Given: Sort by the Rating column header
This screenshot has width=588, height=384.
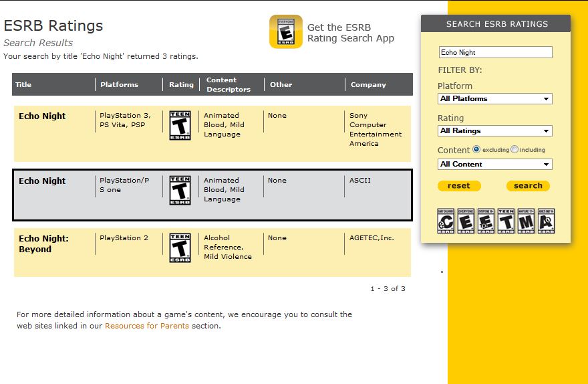Looking at the screenshot, I should click(x=181, y=84).
